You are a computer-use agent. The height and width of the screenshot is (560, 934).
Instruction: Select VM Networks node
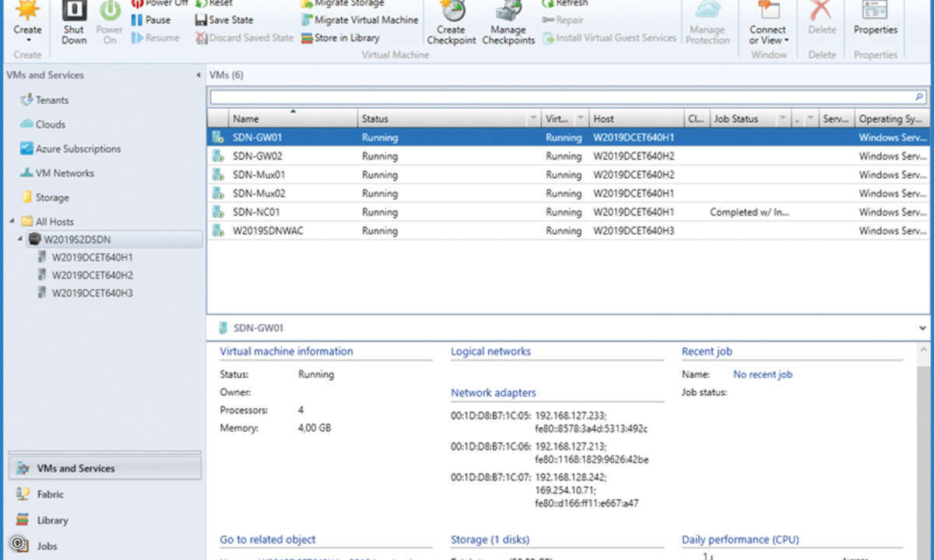click(65, 173)
